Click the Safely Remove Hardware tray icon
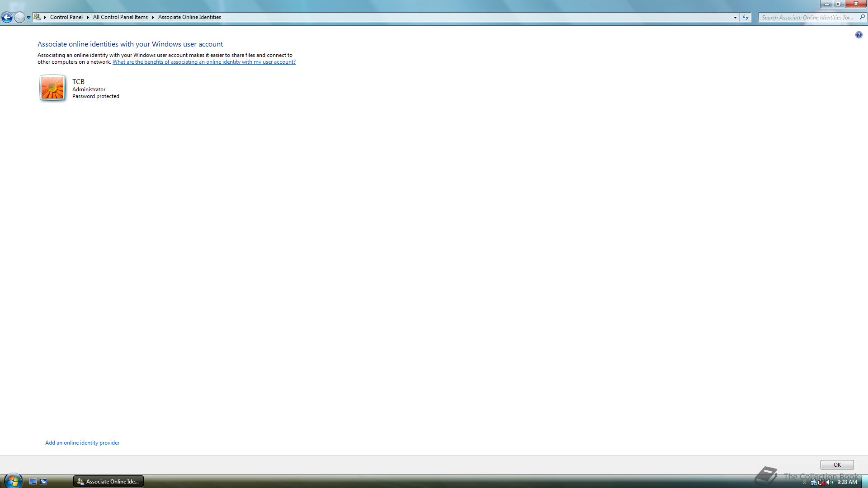The width and height of the screenshot is (868, 488). pyautogui.click(x=814, y=483)
